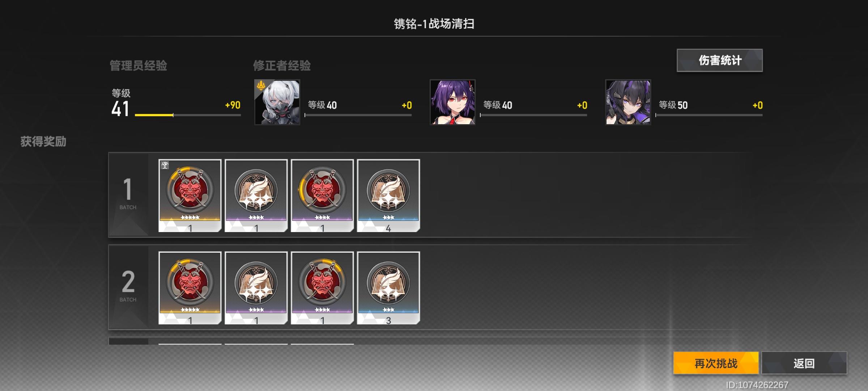The height and width of the screenshot is (391, 868).
Task: Open the white-haired masked character portrait
Action: (x=277, y=102)
